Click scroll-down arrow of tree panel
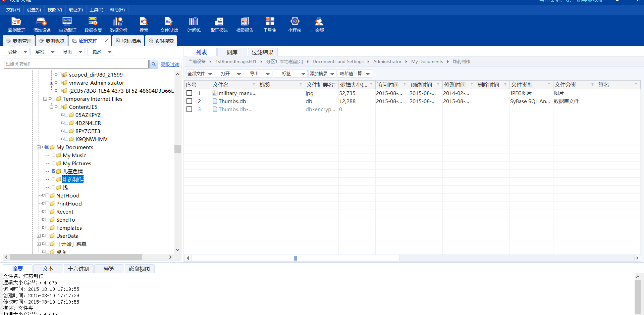This screenshot has width=644, height=315. pyautogui.click(x=177, y=250)
